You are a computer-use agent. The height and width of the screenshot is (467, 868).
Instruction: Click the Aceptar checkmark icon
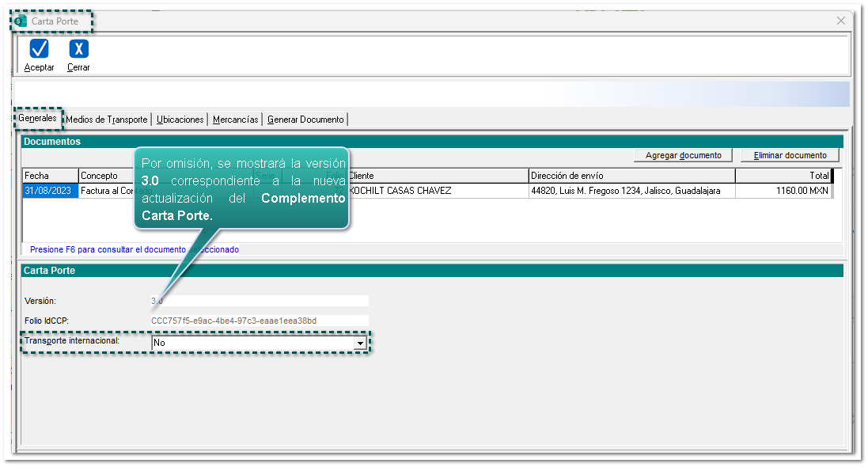(39, 49)
